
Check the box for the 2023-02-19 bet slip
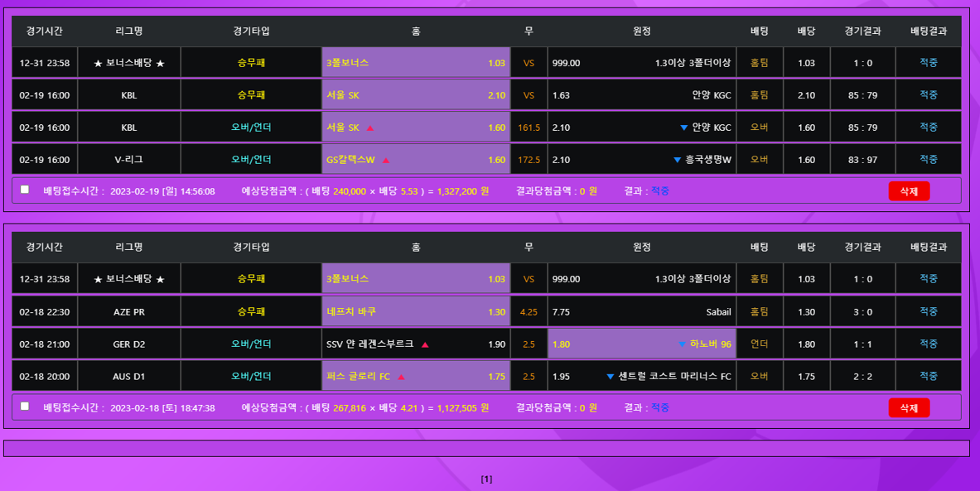pos(25,190)
